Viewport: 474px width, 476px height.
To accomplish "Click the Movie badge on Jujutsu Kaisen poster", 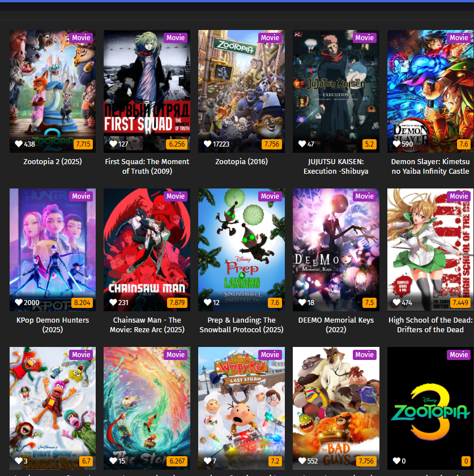I will 364,38.
